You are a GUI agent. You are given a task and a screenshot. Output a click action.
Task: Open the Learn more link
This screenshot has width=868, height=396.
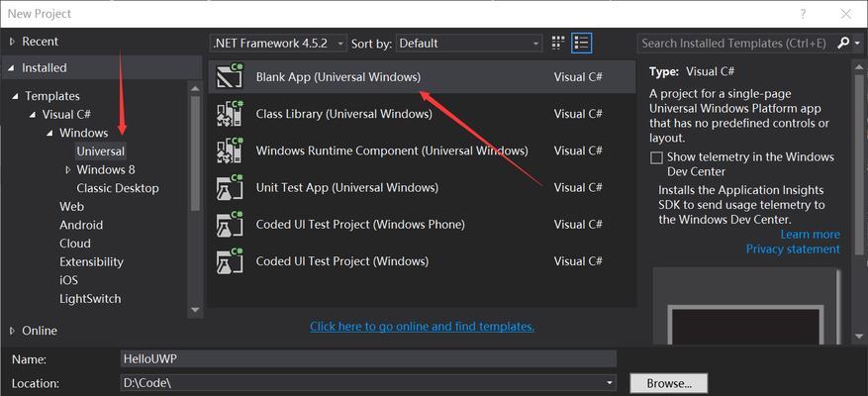click(x=810, y=235)
